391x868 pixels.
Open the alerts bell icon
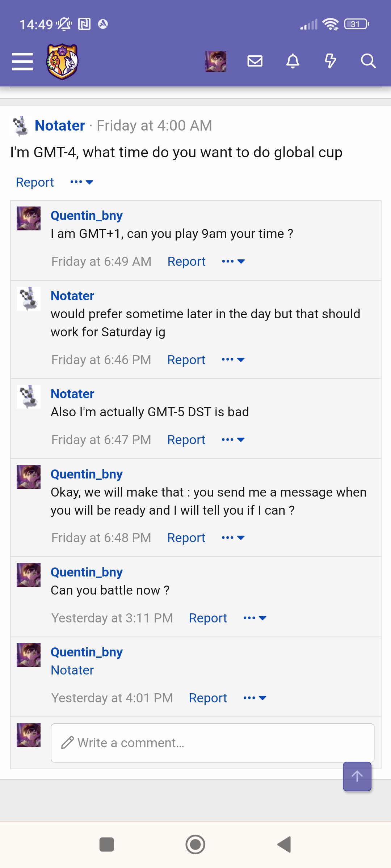pos(293,61)
